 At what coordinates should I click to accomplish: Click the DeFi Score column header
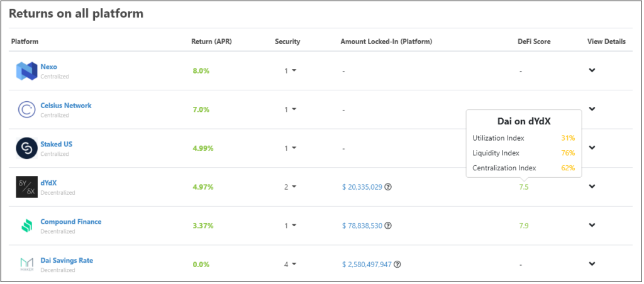tap(535, 41)
